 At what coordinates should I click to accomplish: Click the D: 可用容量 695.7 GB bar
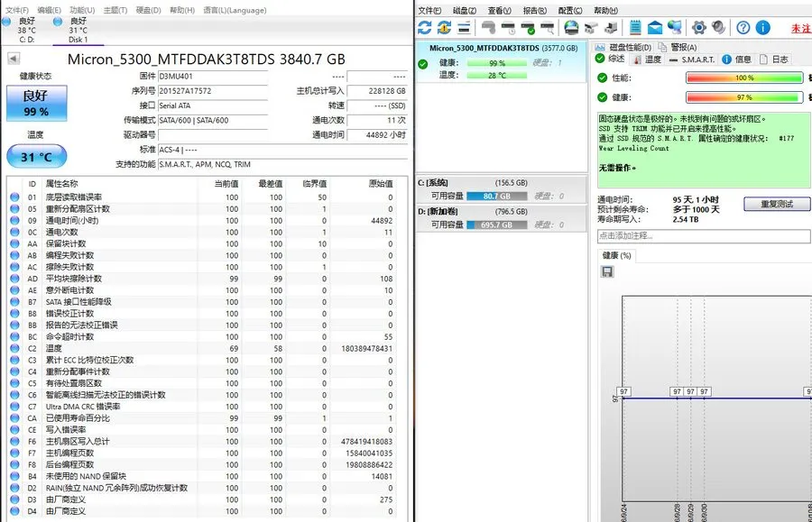point(496,224)
